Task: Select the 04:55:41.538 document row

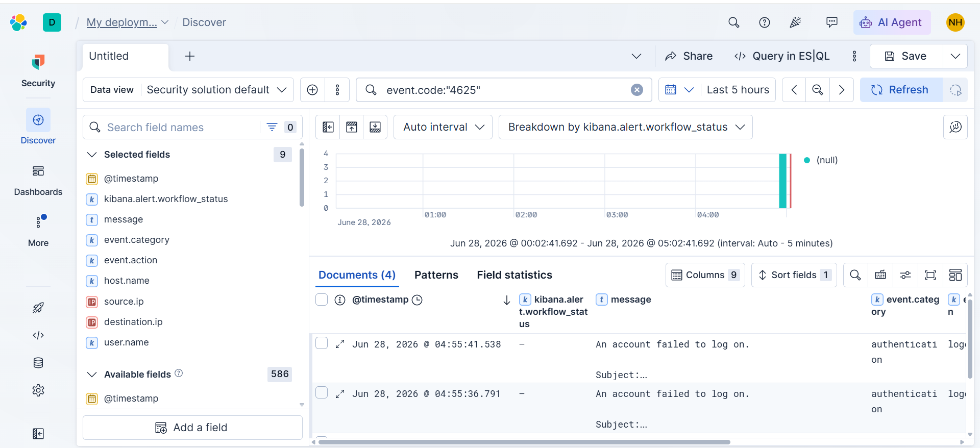Action: coord(322,343)
